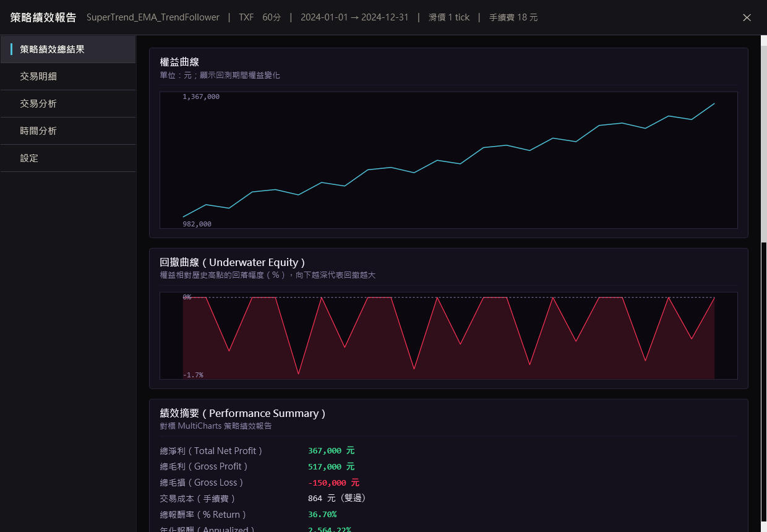Click the 36.70% return value
Screen dimensions: 767x532
[x=322, y=514]
